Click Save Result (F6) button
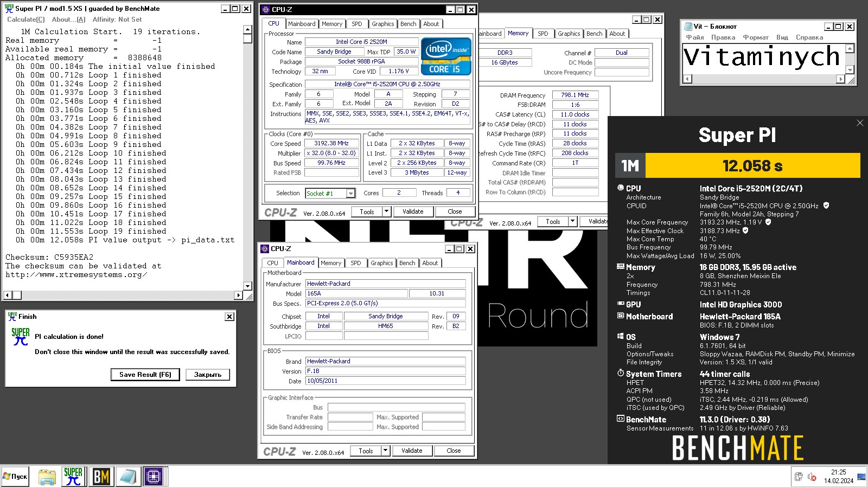The height and width of the screenshot is (488, 868). [145, 375]
